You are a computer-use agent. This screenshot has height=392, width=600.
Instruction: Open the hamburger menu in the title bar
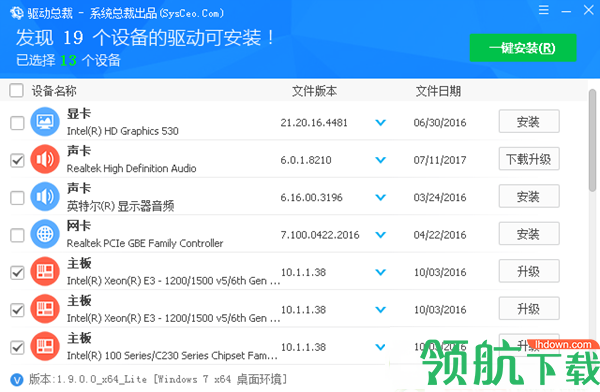(x=543, y=10)
